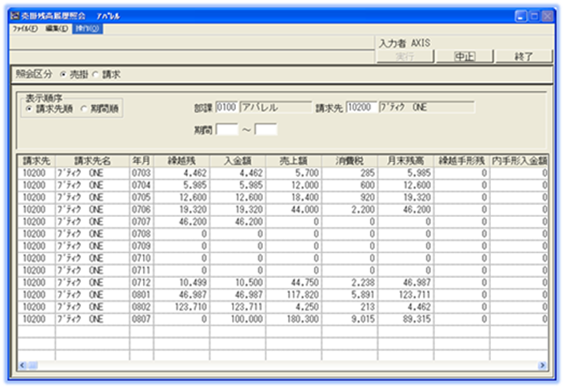Choose 請求先順 display order
The height and width of the screenshot is (388, 564).
click(29, 109)
